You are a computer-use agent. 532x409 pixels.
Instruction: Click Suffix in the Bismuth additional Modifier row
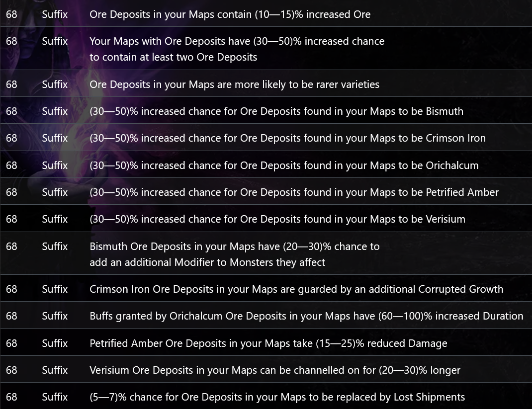tap(55, 246)
